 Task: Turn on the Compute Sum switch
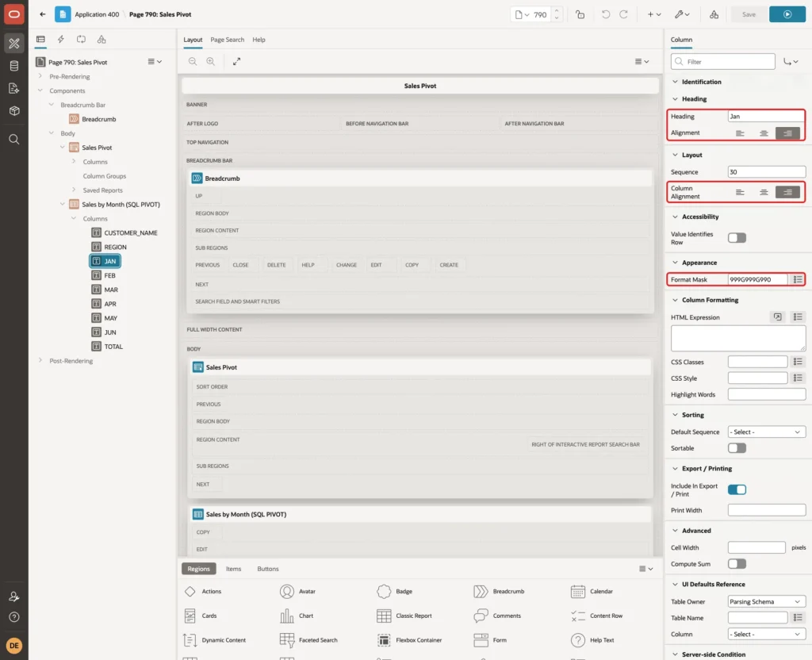pyautogui.click(x=737, y=564)
